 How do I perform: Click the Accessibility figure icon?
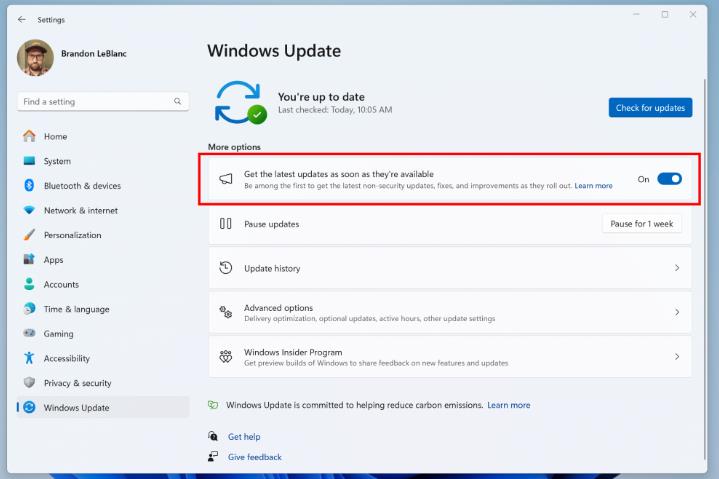pos(29,358)
